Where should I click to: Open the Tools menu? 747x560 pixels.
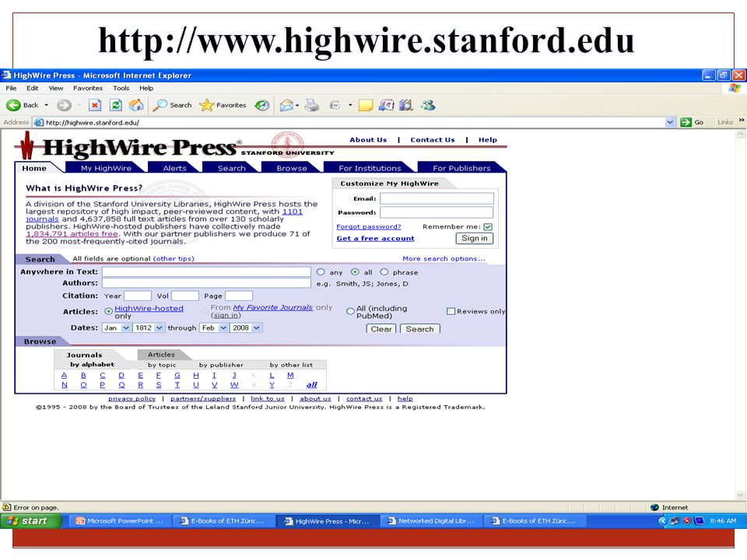point(121,88)
